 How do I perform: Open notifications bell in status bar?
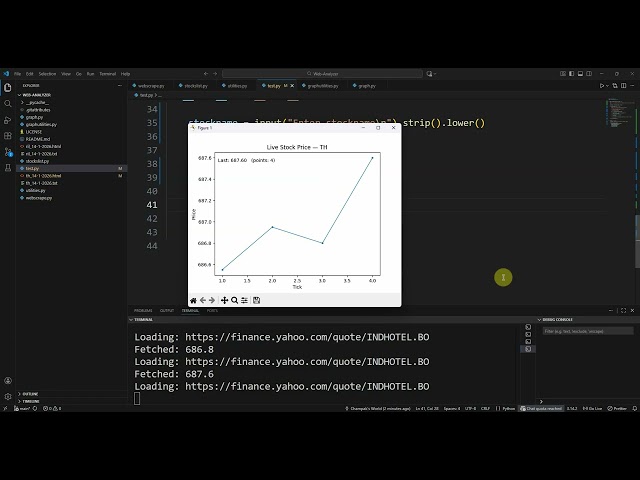click(634, 408)
